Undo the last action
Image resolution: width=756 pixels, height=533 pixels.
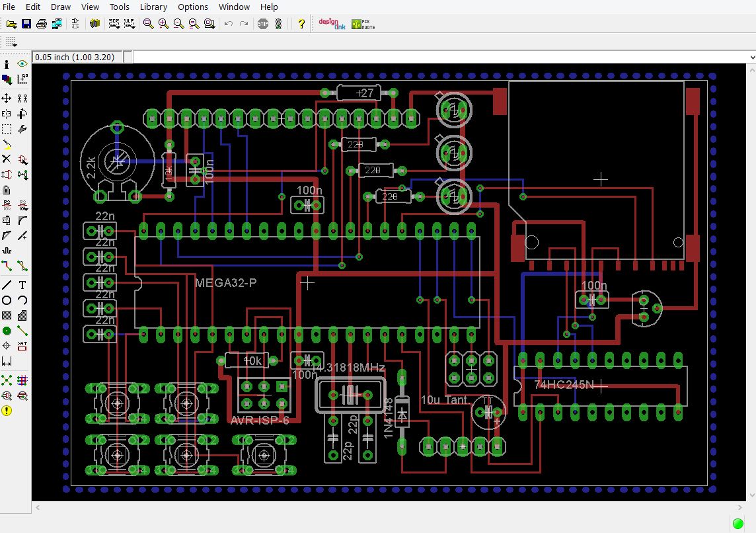(229, 24)
